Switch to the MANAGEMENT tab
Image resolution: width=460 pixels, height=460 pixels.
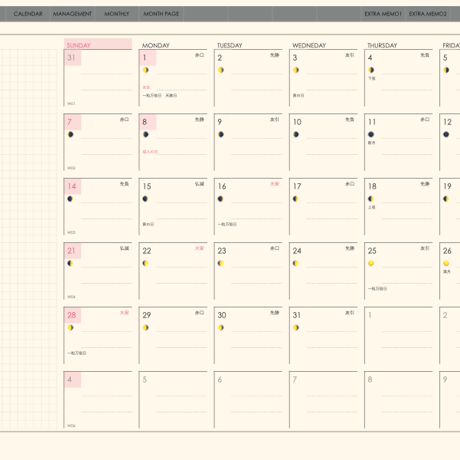[x=72, y=14]
